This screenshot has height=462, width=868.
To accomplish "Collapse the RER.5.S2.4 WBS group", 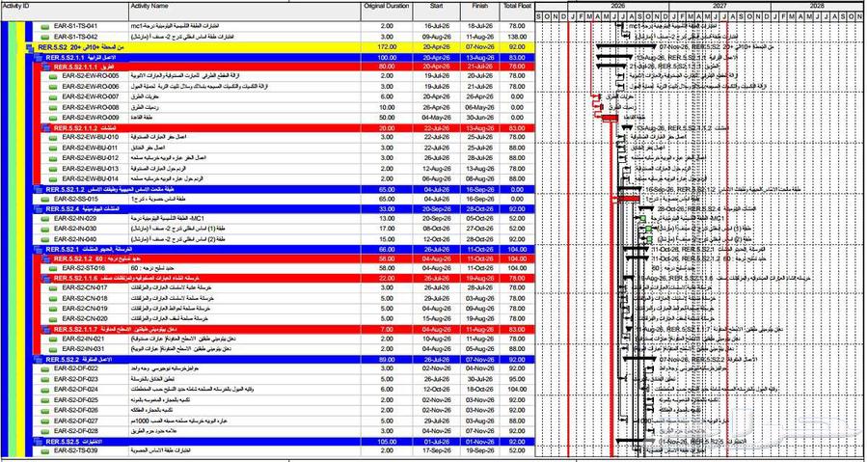I will (38, 209).
